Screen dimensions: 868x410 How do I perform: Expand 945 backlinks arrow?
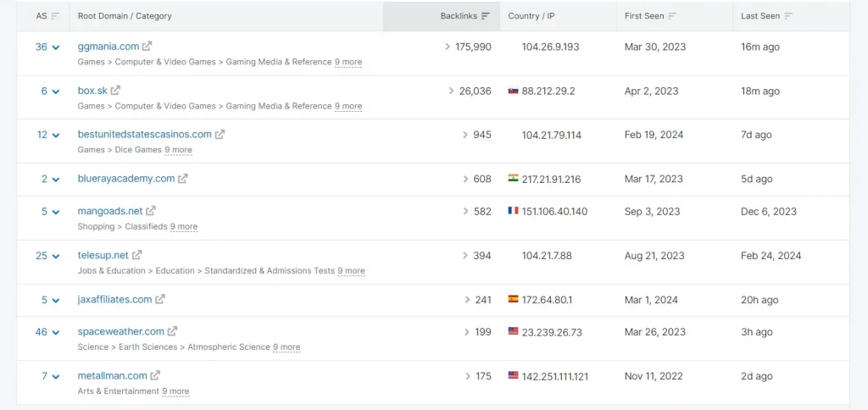point(465,135)
